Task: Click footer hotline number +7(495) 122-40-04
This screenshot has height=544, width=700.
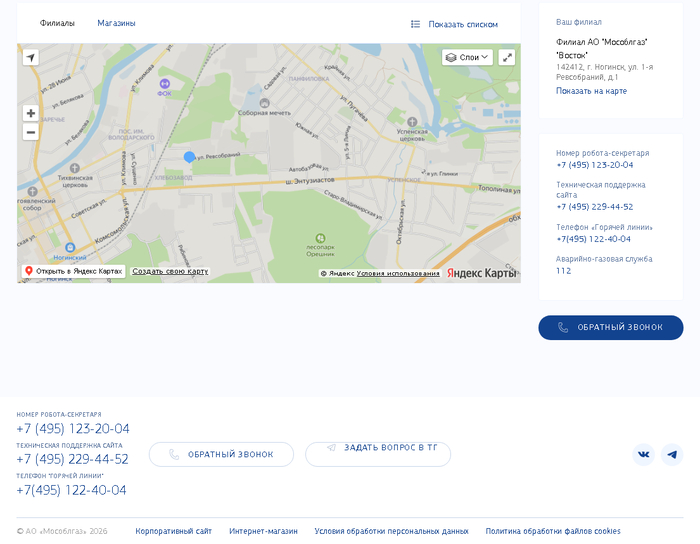Action: click(x=71, y=490)
